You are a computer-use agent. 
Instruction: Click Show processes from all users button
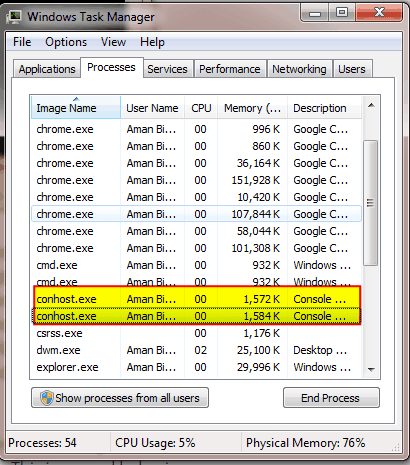120,397
